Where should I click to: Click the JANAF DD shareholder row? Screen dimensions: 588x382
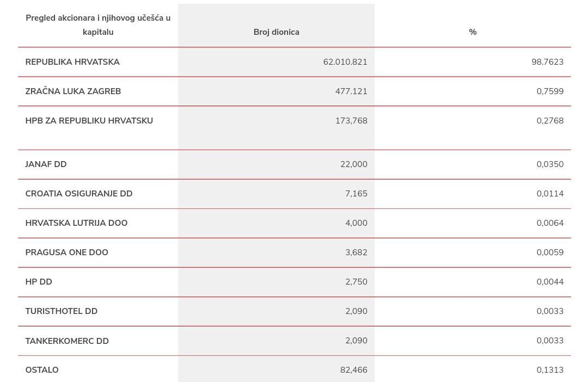tap(46, 164)
